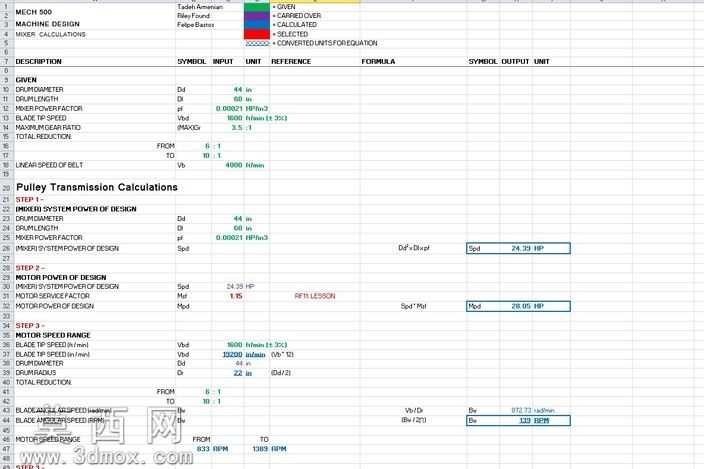Select BLADE TIP SPEED label in row 13
Screen dimensions: 704x469
click(x=41, y=118)
